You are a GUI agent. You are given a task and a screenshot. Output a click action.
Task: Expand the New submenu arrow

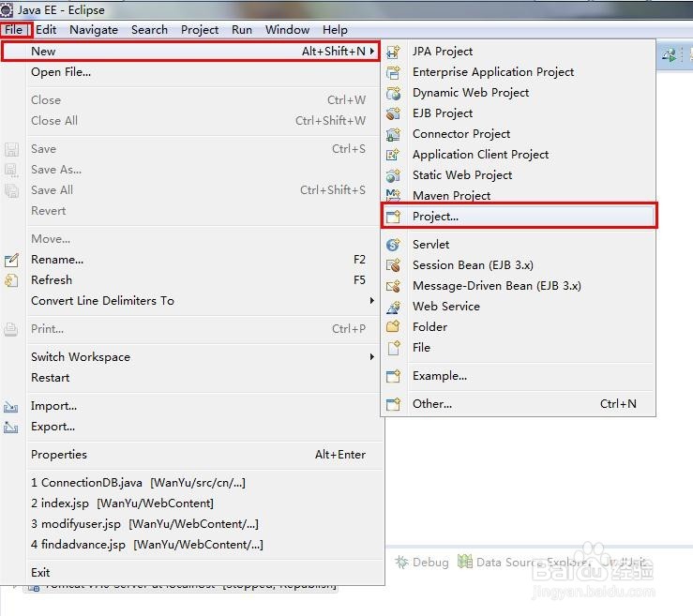click(372, 52)
